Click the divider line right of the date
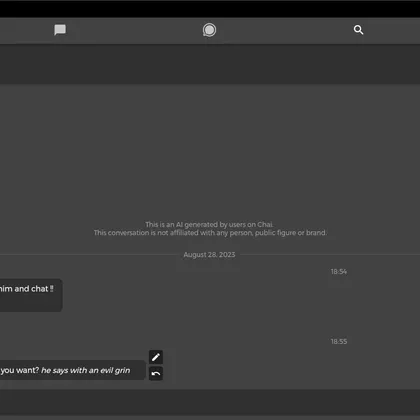420x420 pixels. coord(329,255)
